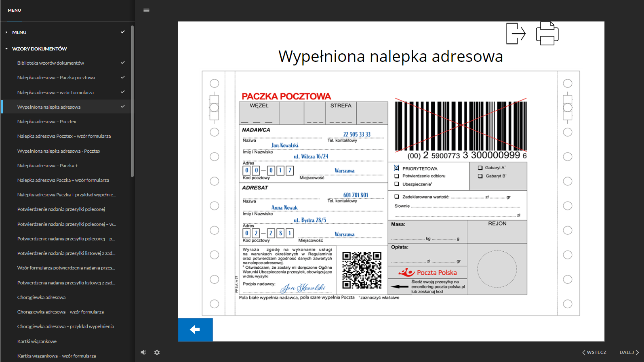
Task: Select Nalepka adresowa – wzór formularza
Action: click(x=55, y=93)
